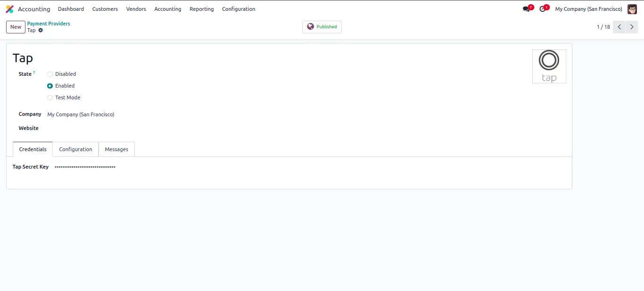The image size is (644, 291).
Task: Click the Tap breadcrumb text
Action: [31, 30]
